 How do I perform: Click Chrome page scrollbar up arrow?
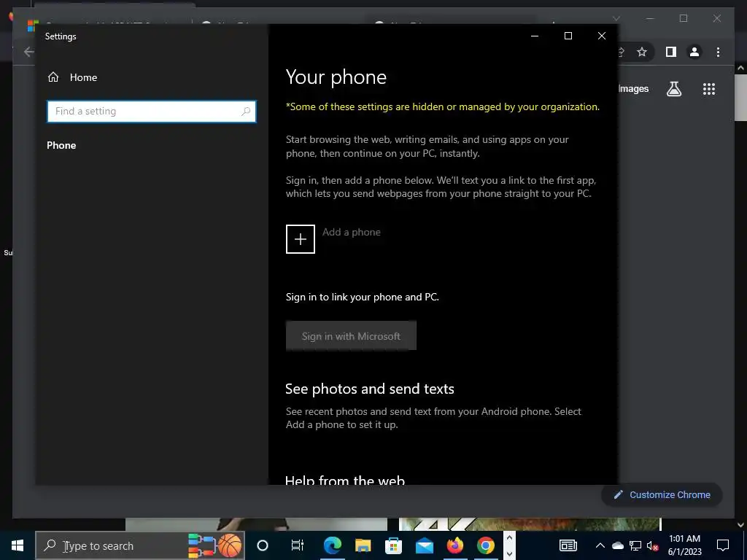pos(740,68)
